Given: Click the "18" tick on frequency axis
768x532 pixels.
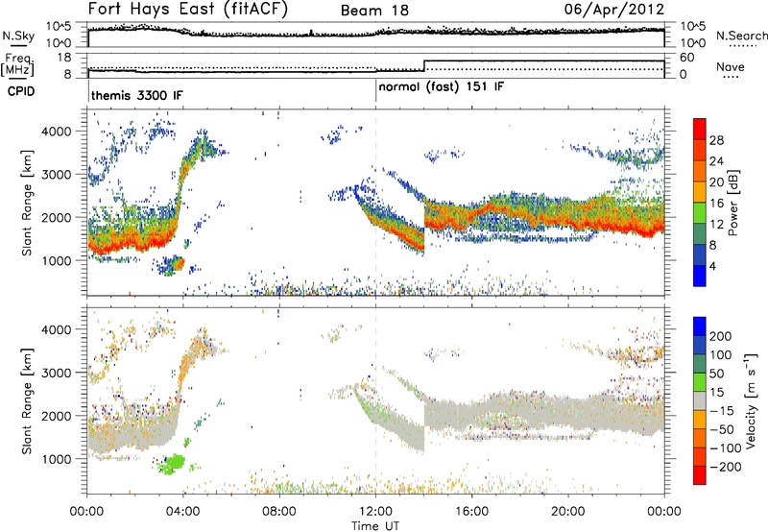Looking at the screenshot, I should [x=64, y=58].
